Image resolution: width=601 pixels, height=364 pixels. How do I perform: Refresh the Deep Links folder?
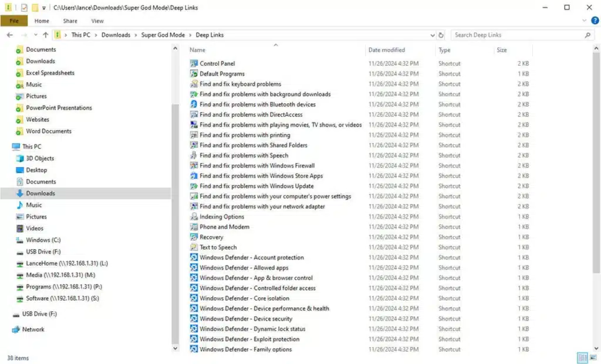(441, 35)
